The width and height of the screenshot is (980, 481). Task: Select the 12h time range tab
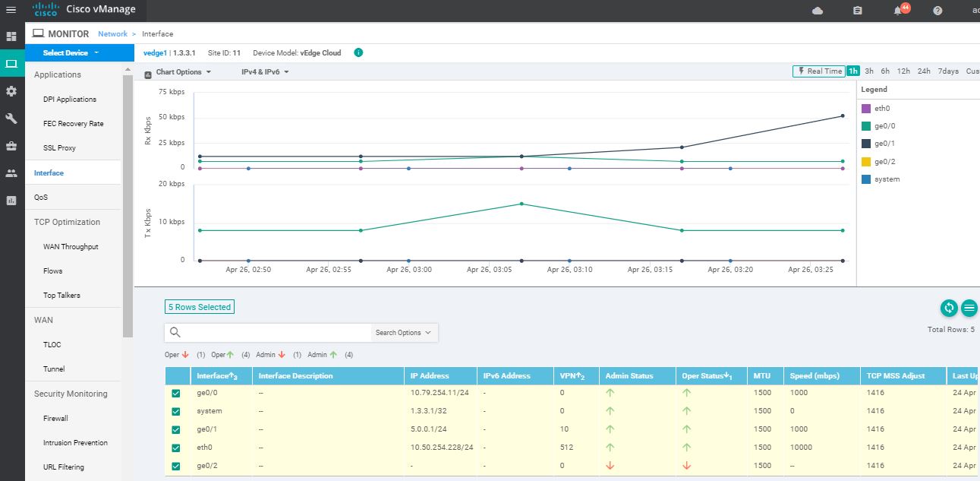coord(903,71)
